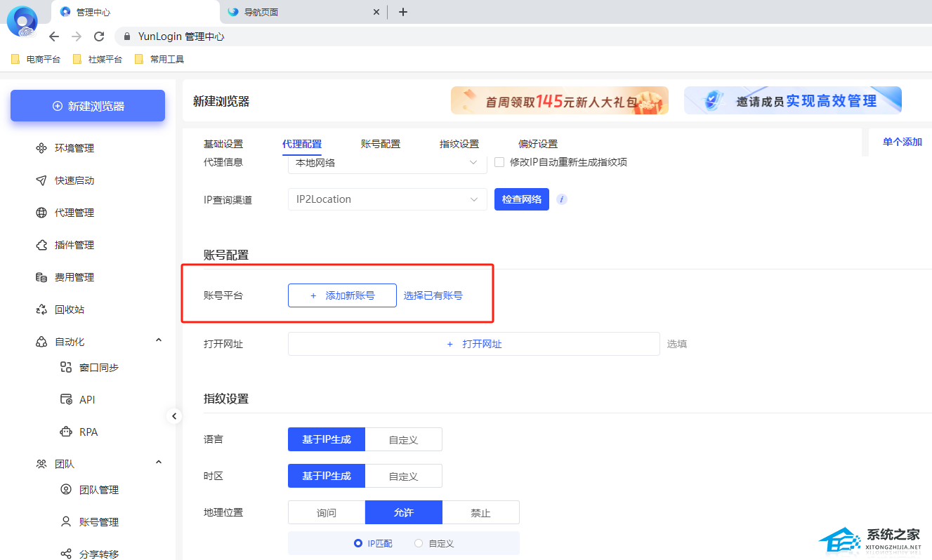This screenshot has height=560, width=932.
Task: Switch to the 指纹设置 tab
Action: pyautogui.click(x=459, y=144)
